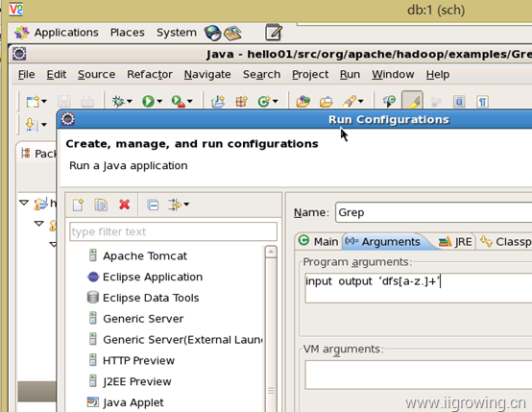This screenshot has width=532, height=412.
Task: Click Collapse All icon in configurations
Action: point(153,205)
